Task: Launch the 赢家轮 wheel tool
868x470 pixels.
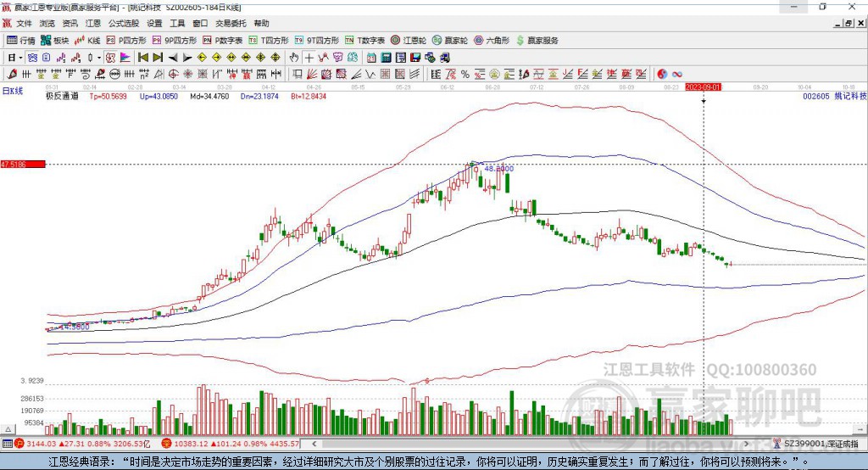Action: pos(449,41)
